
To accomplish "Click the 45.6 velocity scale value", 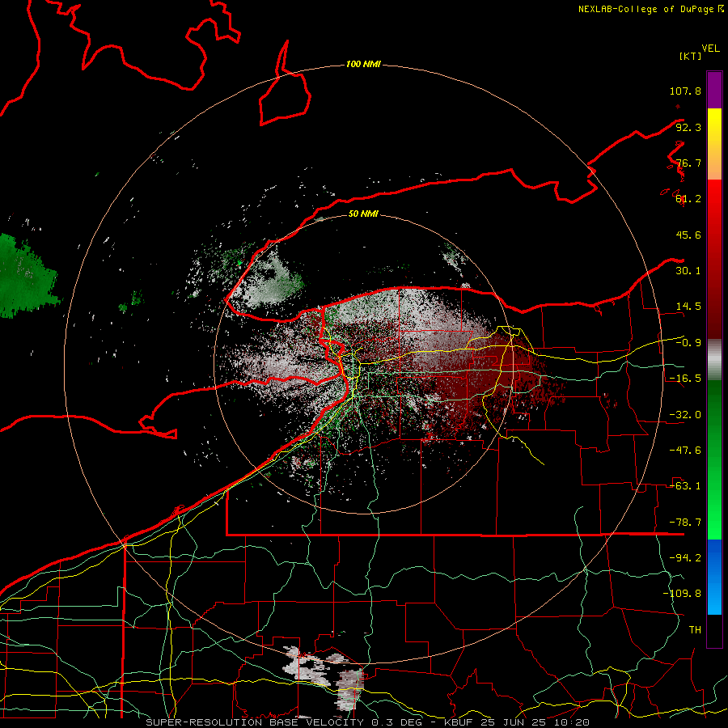I will click(x=688, y=235).
